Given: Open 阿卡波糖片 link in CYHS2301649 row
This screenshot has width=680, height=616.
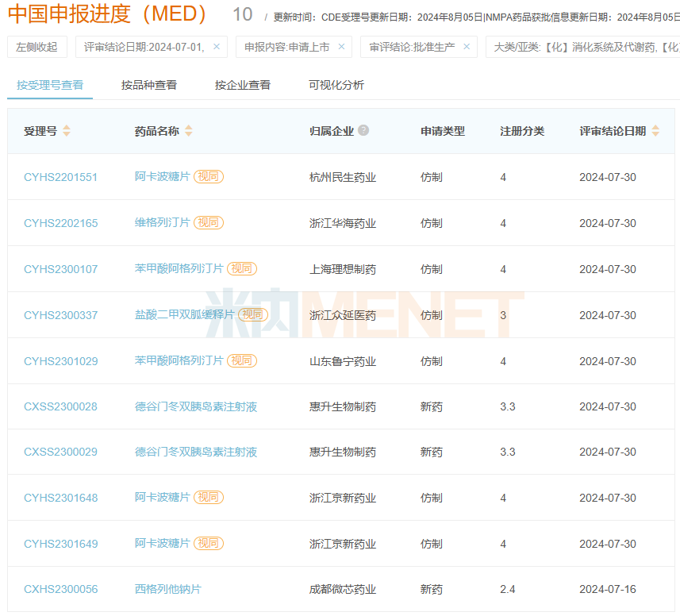Looking at the screenshot, I should (x=162, y=543).
